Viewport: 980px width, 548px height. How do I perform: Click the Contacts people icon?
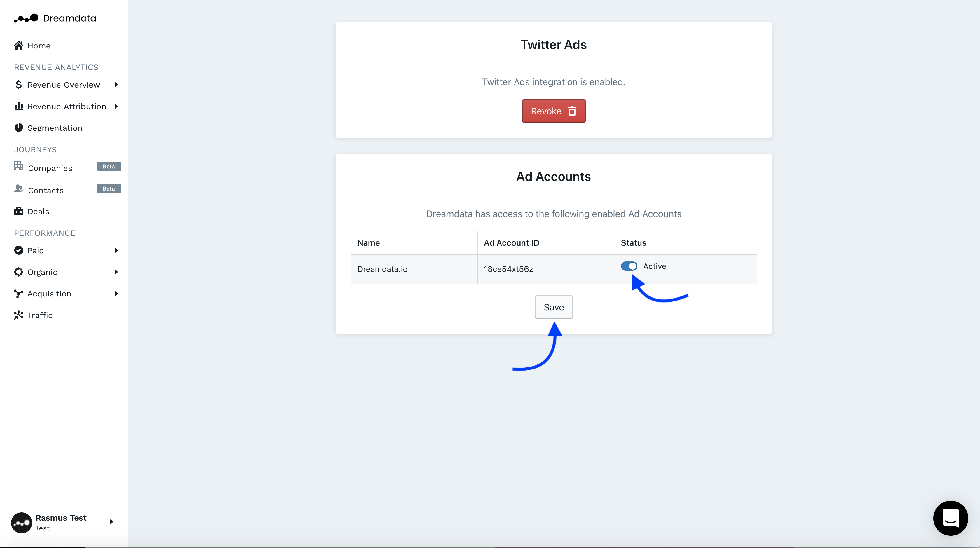point(19,188)
